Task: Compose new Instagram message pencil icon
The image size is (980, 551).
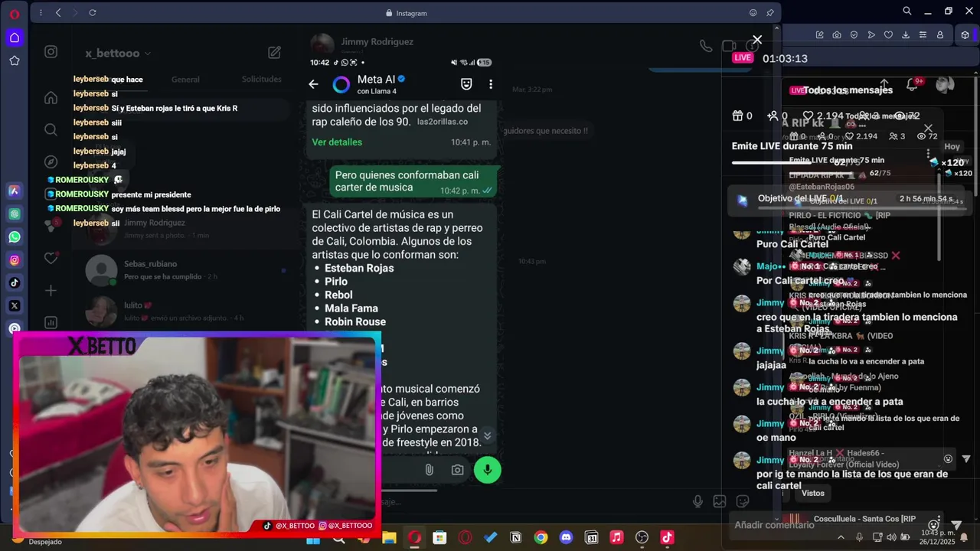Action: coord(274,53)
